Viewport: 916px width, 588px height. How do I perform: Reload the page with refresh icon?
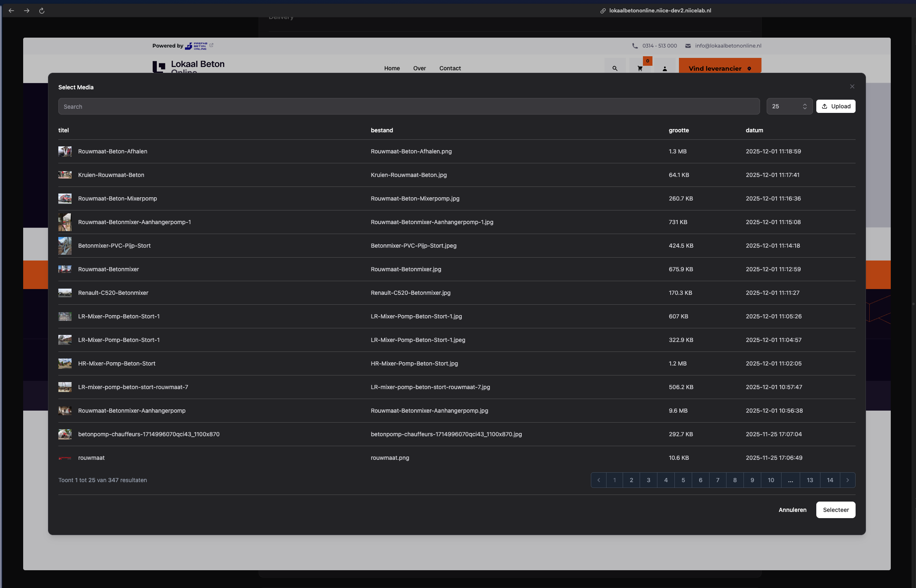pos(42,11)
